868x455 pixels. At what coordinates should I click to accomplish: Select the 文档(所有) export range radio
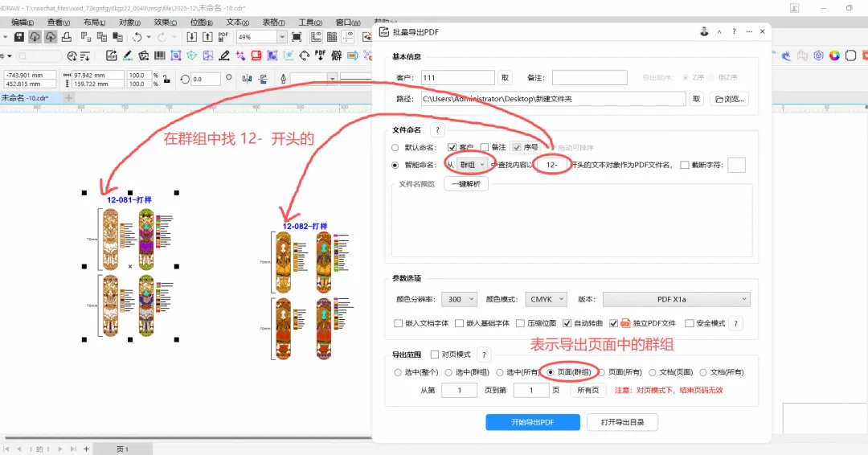[x=703, y=372]
